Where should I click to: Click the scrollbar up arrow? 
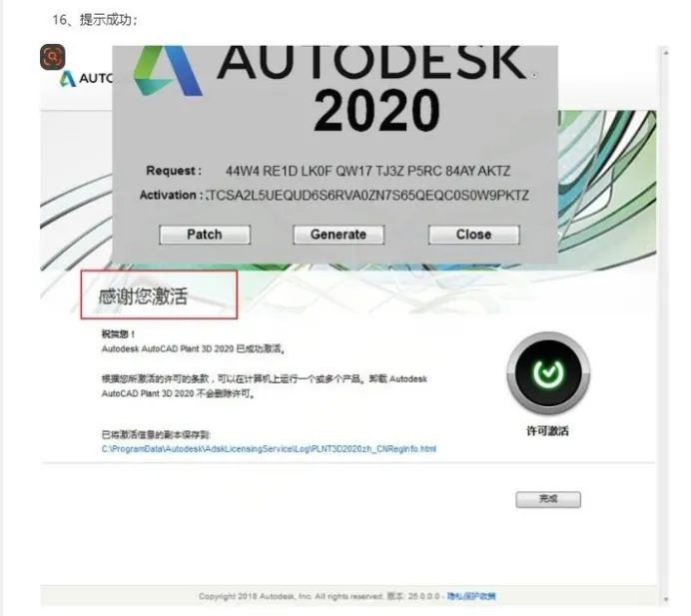coord(665,53)
